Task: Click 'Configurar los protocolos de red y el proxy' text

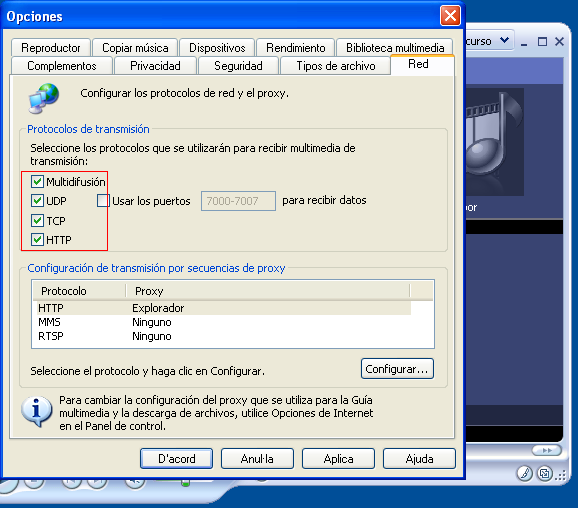Action: click(x=184, y=93)
